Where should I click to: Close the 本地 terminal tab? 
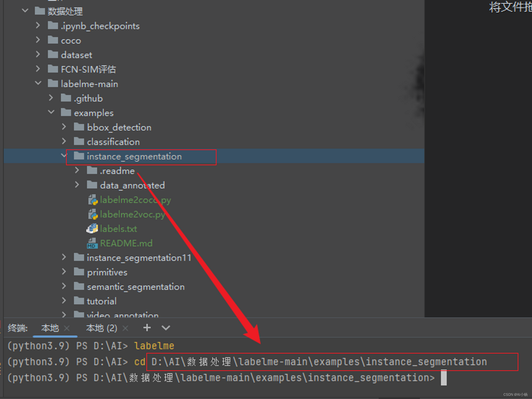pos(67,328)
